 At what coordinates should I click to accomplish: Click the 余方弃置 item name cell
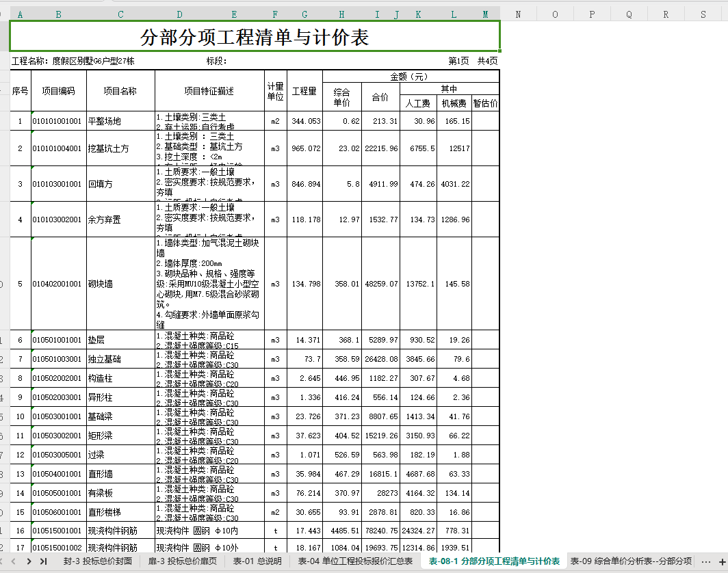pos(120,219)
